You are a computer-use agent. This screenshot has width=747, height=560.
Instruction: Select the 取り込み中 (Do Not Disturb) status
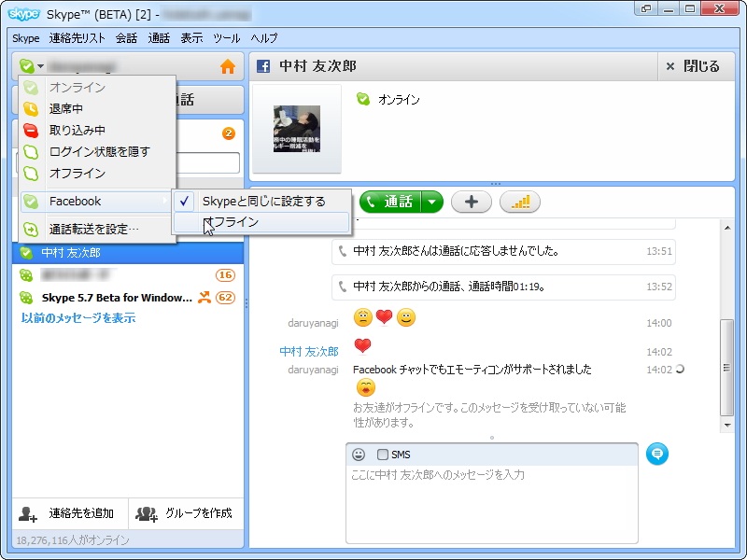[97, 130]
